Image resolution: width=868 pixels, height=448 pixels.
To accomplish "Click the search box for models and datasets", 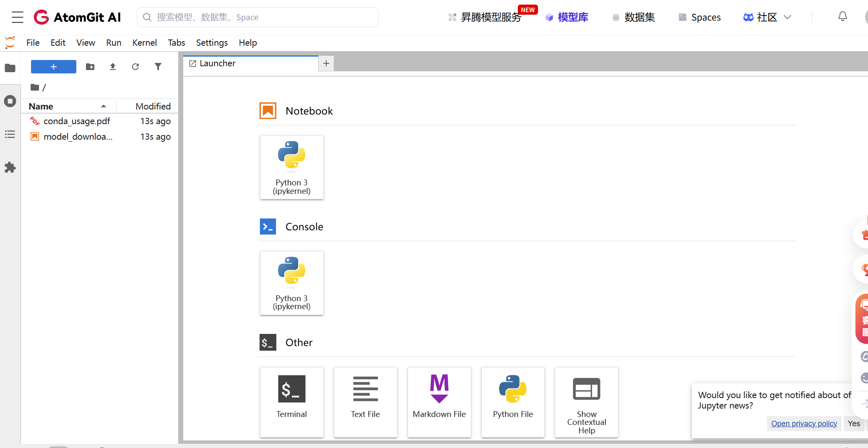I will point(257,17).
